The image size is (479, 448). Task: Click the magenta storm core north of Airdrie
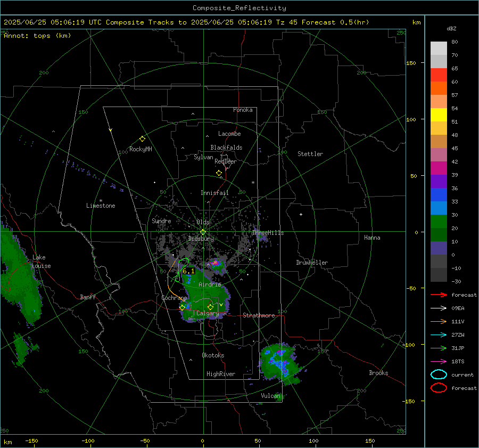point(216,263)
